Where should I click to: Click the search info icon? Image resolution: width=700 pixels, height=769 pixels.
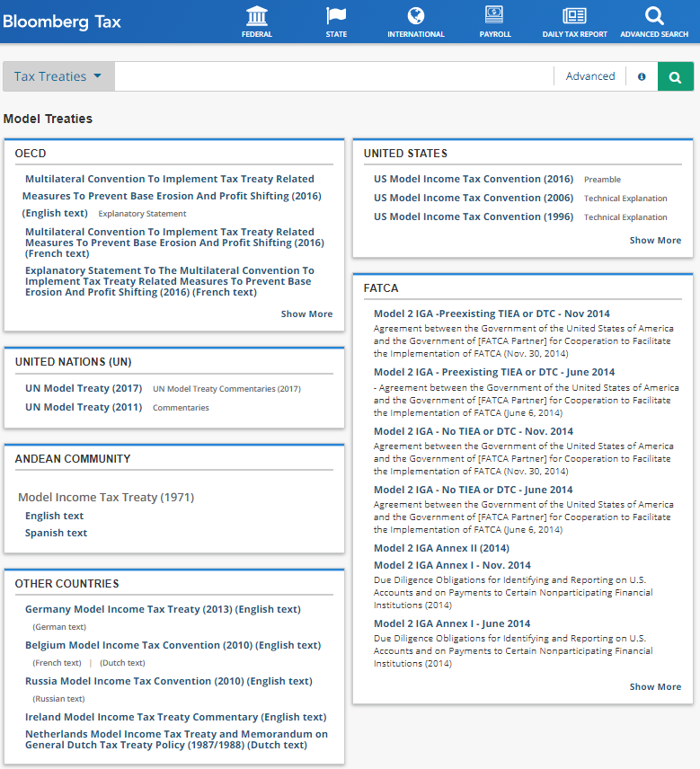tap(642, 76)
